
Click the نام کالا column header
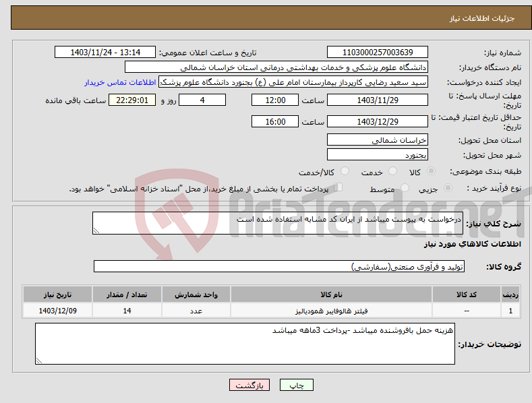[331, 294]
